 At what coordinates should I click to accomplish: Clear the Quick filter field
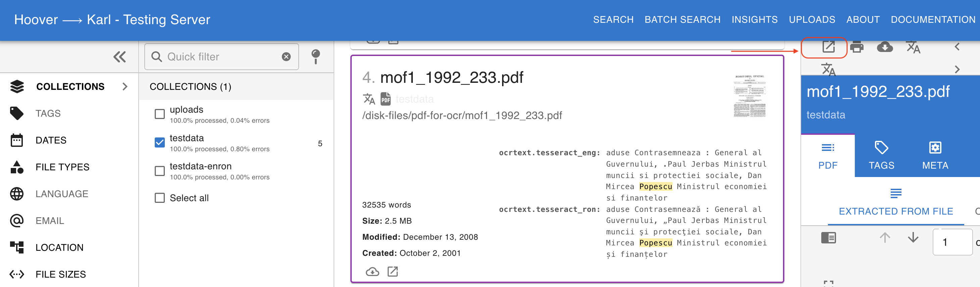click(286, 57)
